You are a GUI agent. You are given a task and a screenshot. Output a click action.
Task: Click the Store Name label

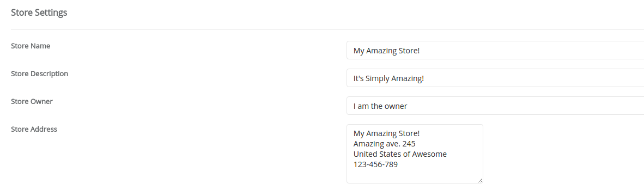click(x=31, y=46)
